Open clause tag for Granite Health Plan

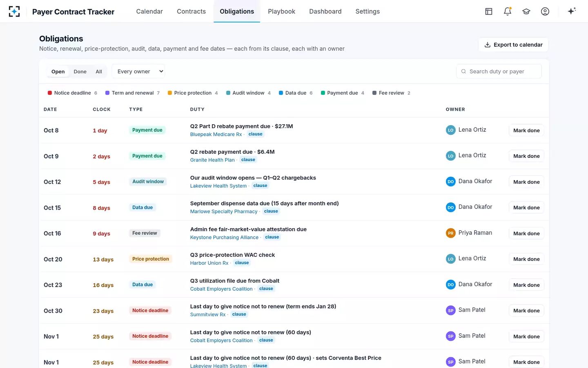(248, 160)
